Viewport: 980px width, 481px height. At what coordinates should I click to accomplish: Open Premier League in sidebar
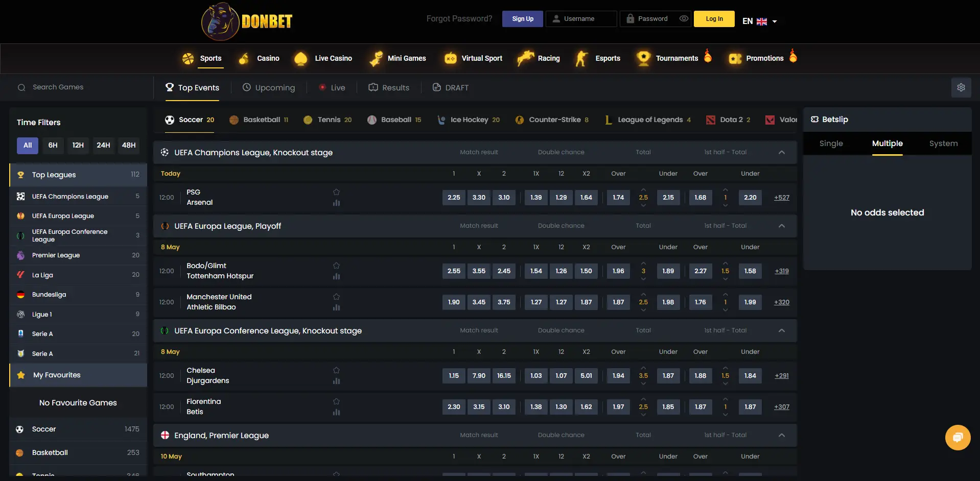click(78, 255)
